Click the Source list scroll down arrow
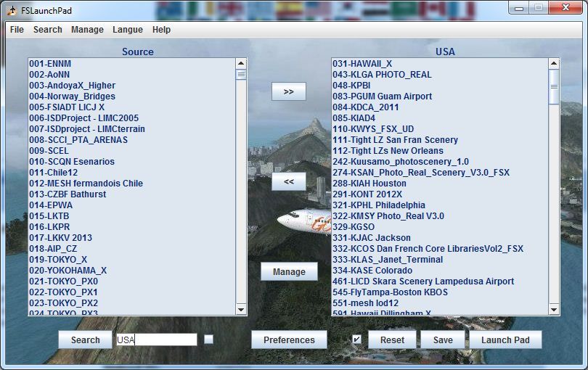This screenshot has width=588, height=370. (241, 310)
